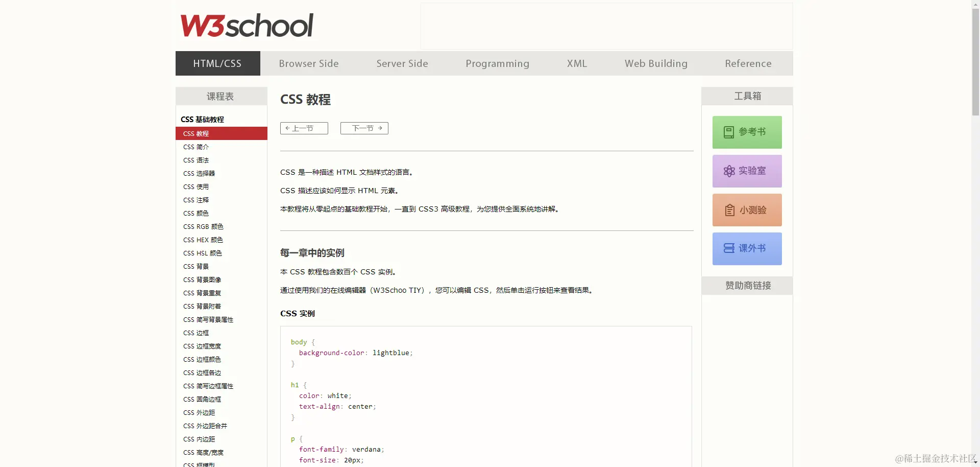Viewport: 980px width, 467px height.
Task: Open the Reference tab
Action: pyautogui.click(x=748, y=63)
